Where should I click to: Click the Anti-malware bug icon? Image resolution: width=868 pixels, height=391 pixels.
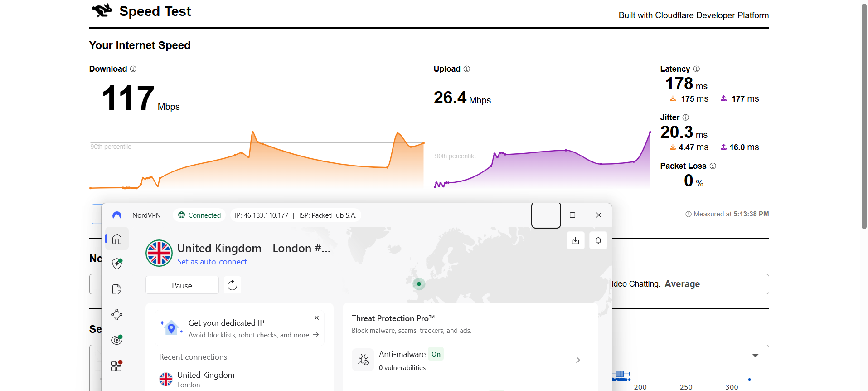tap(363, 360)
